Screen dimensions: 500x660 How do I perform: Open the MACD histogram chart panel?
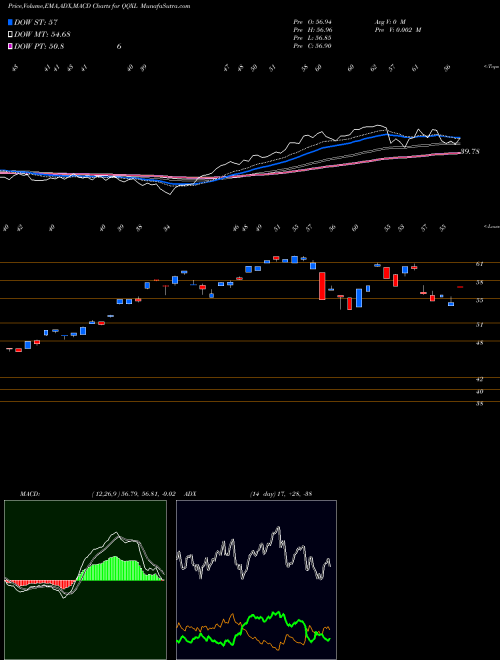tap(85, 580)
